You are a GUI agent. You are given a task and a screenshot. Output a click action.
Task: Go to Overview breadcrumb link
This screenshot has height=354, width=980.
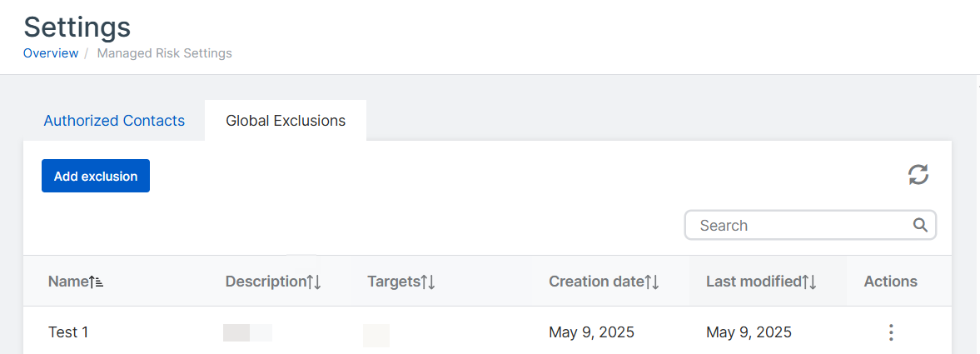(x=51, y=53)
